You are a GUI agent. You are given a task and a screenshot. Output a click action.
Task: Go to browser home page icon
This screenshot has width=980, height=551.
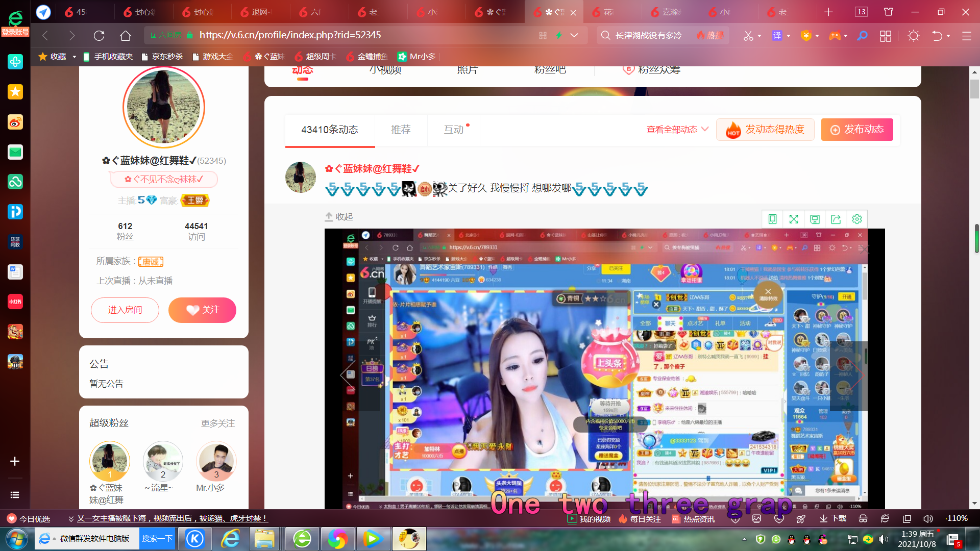(x=126, y=36)
